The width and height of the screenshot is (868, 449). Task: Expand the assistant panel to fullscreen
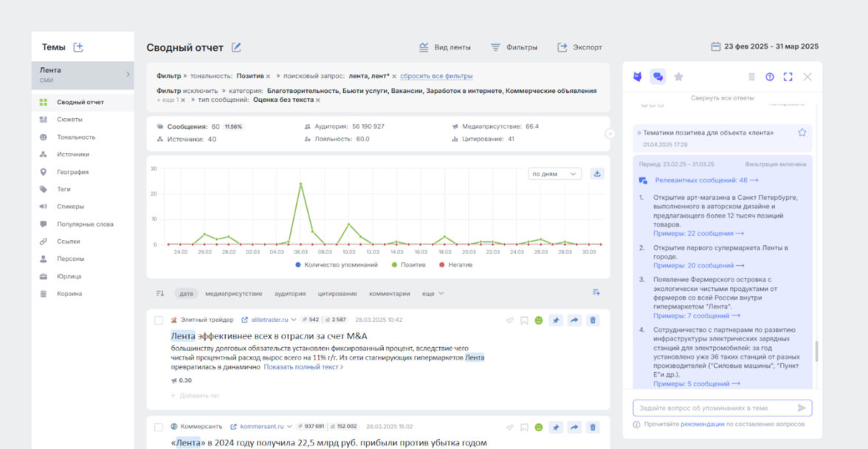(x=788, y=77)
